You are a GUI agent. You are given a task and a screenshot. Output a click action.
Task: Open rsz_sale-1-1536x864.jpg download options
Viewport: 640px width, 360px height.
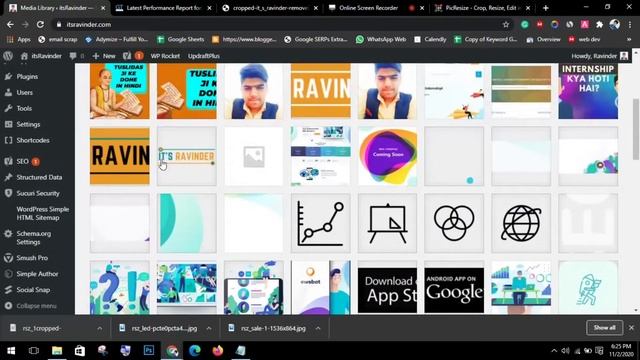coord(318,328)
